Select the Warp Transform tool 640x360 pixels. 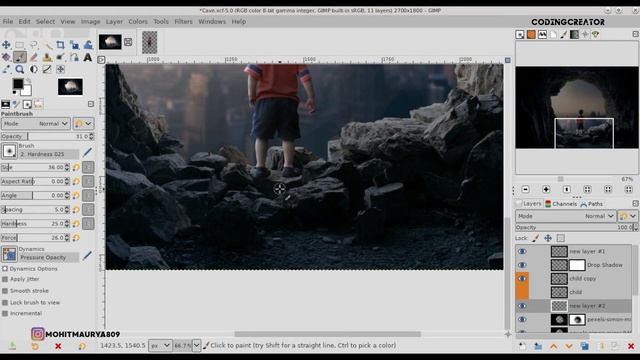pos(88,44)
